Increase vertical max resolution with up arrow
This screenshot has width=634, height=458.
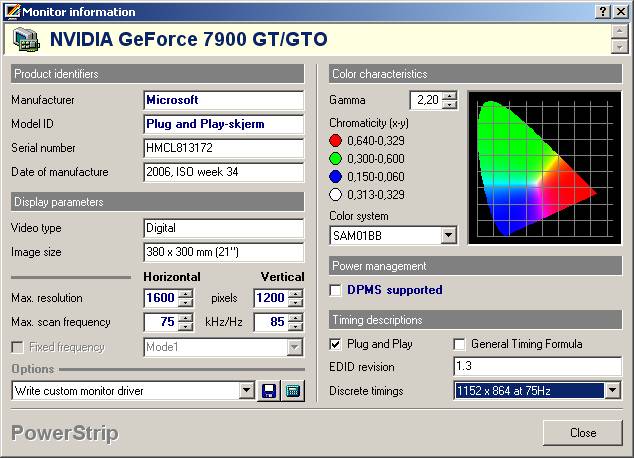(296, 294)
